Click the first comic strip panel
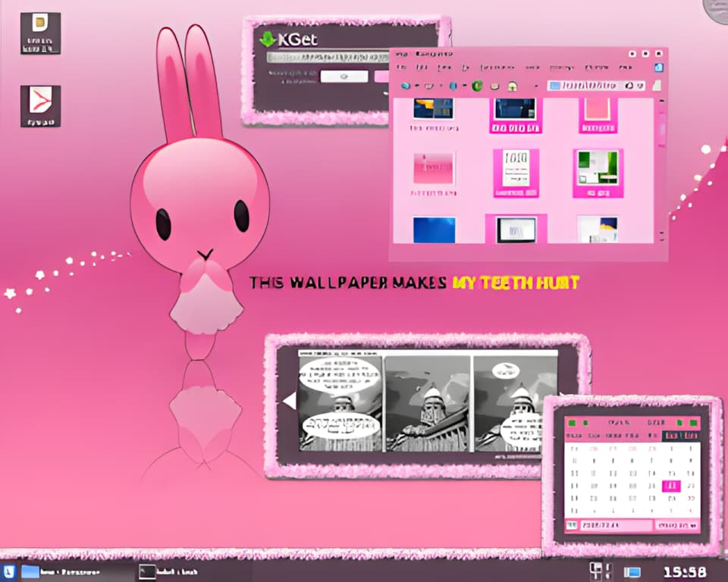 340,402
